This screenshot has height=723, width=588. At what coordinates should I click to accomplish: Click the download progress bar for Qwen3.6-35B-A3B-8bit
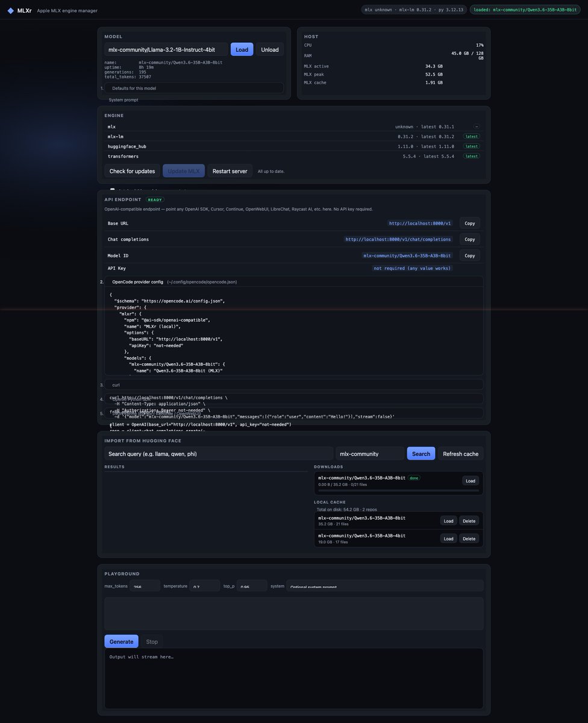[398, 490]
